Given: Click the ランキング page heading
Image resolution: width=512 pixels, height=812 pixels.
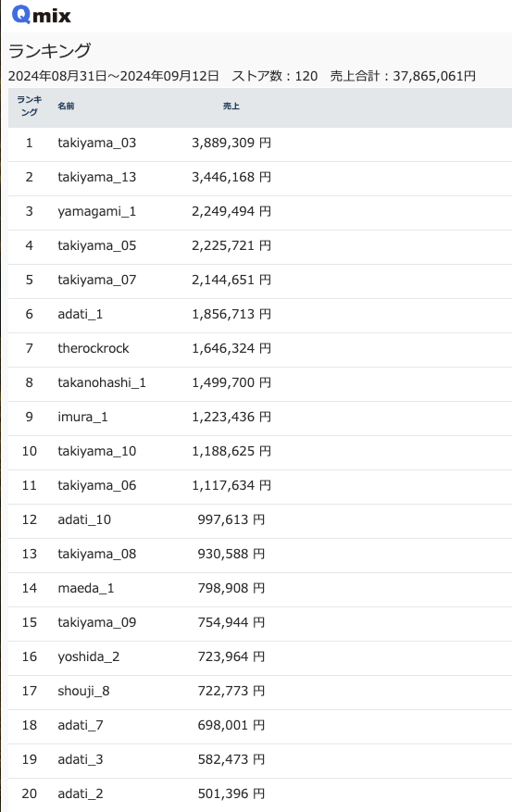Looking at the screenshot, I should coord(50,51).
